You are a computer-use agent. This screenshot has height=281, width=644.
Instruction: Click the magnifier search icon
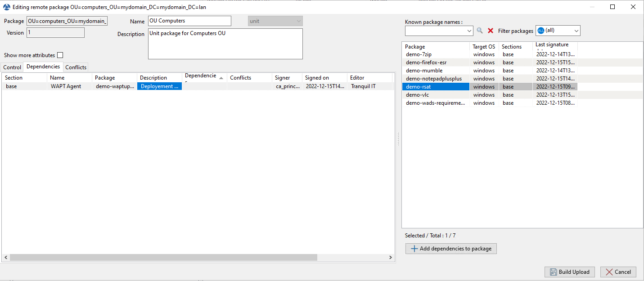(480, 31)
